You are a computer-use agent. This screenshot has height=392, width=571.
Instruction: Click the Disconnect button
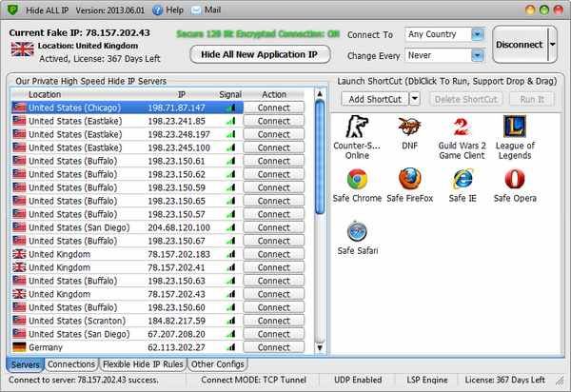pyautogui.click(x=520, y=45)
